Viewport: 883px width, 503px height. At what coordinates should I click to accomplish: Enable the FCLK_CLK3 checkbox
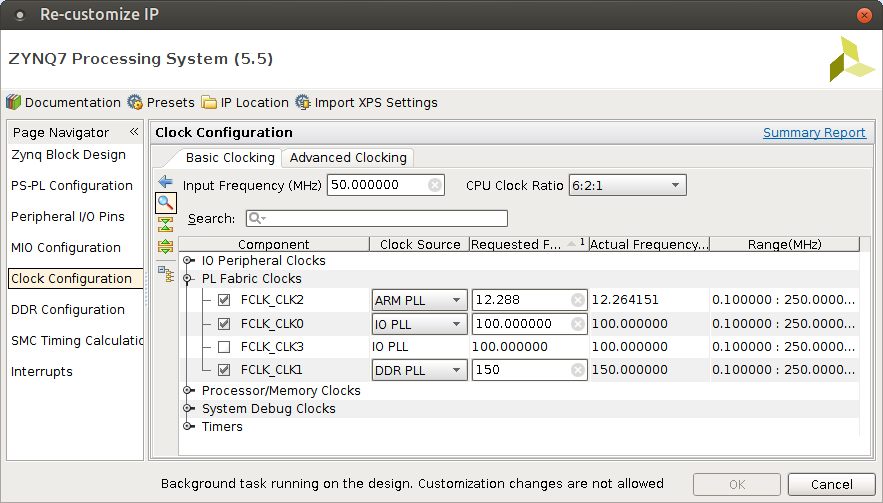tap(224, 347)
